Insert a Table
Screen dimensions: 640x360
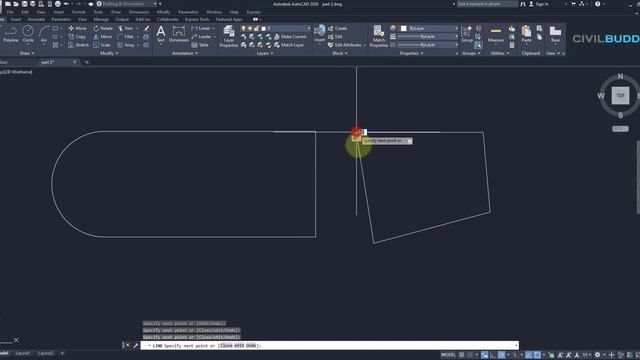[200, 45]
